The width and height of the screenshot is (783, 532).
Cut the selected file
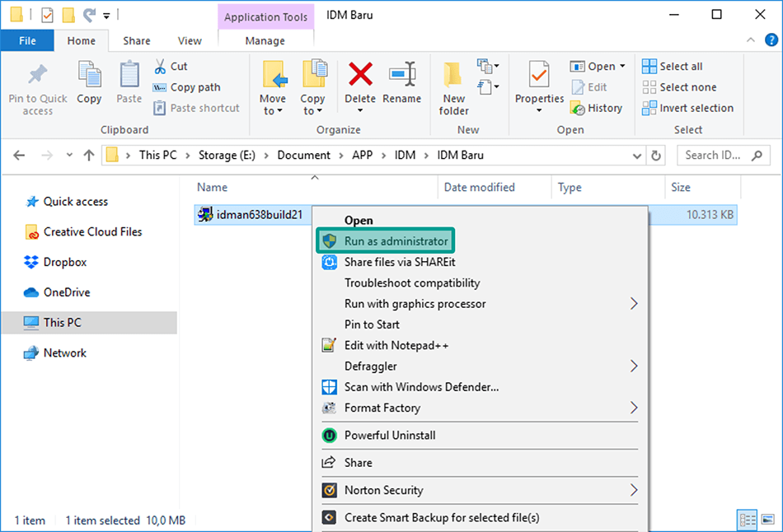click(171, 67)
